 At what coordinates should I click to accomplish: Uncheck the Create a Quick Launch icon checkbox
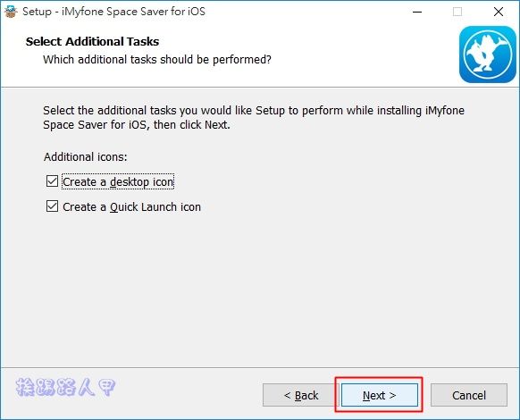pos(52,206)
